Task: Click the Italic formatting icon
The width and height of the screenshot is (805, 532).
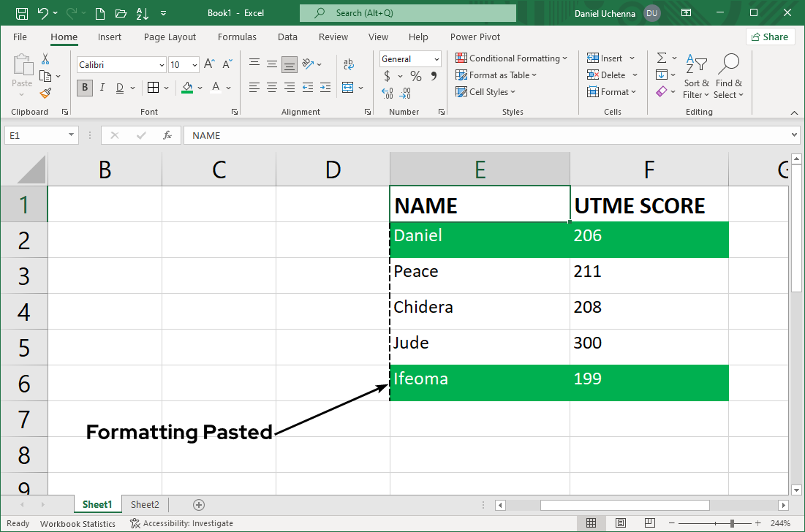Action: tap(102, 87)
